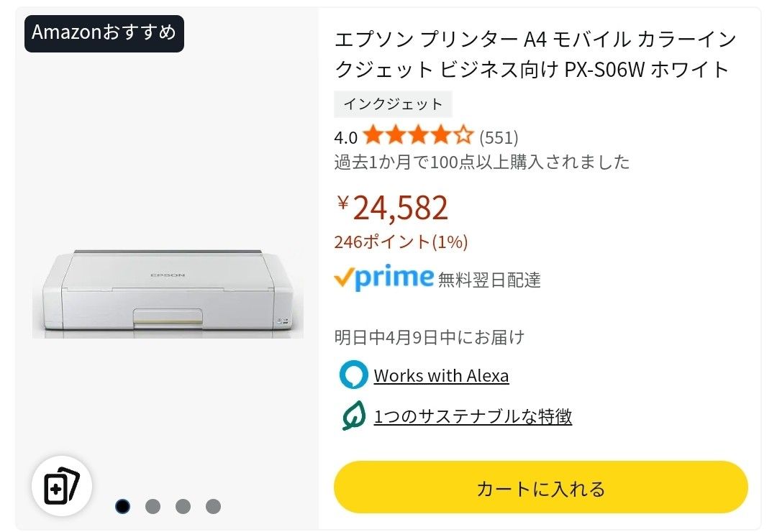Click the green sustainability leaf icon
Screen dimensions: 777x532
tap(353, 416)
